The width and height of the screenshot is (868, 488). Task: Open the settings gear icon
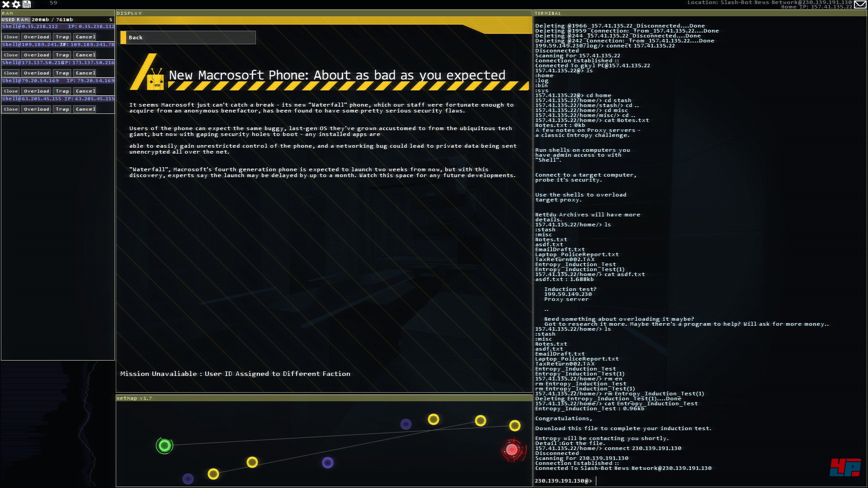click(16, 5)
